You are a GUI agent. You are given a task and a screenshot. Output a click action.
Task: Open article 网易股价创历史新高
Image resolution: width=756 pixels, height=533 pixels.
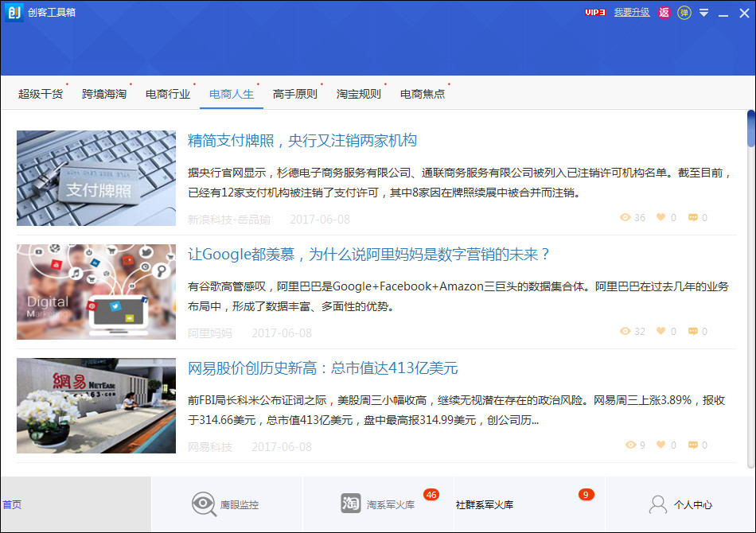[x=322, y=368]
